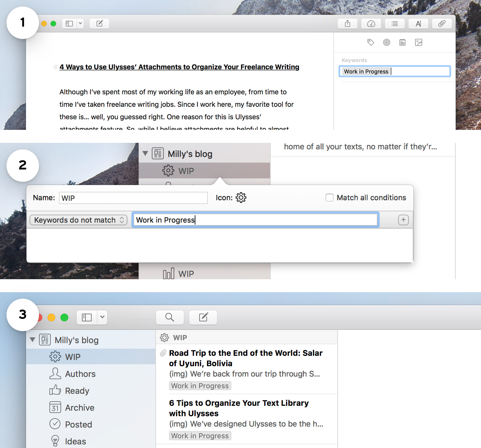Image resolution: width=481 pixels, height=448 pixels.
Task: Click the New Sheet compose icon in screenshot 1
Action: [99, 24]
